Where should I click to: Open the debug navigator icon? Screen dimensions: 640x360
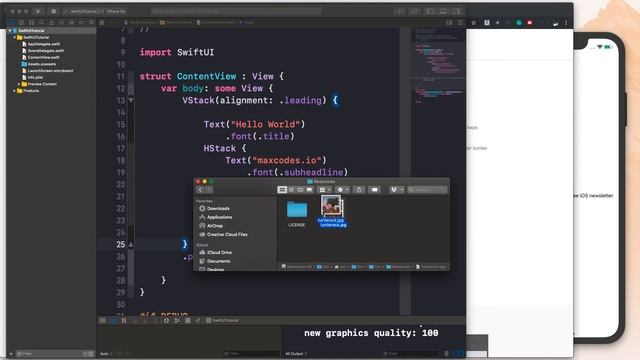[71, 22]
